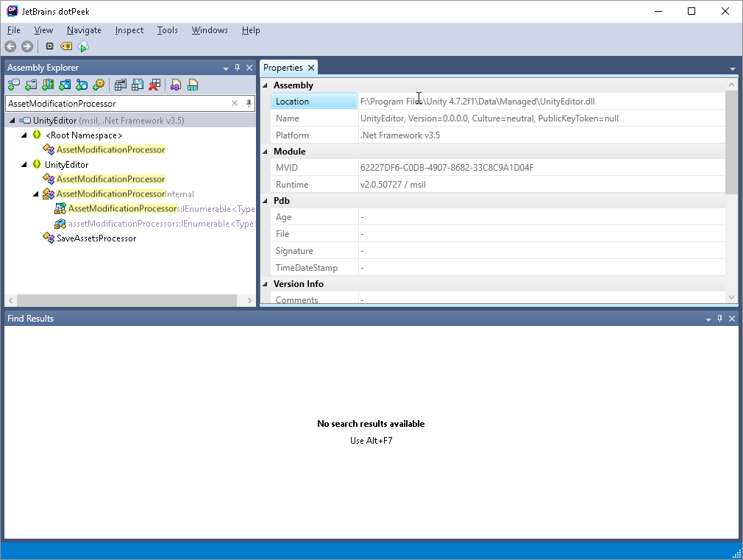Toggle auto-hide pin on Assembly Explorer

(x=238, y=68)
